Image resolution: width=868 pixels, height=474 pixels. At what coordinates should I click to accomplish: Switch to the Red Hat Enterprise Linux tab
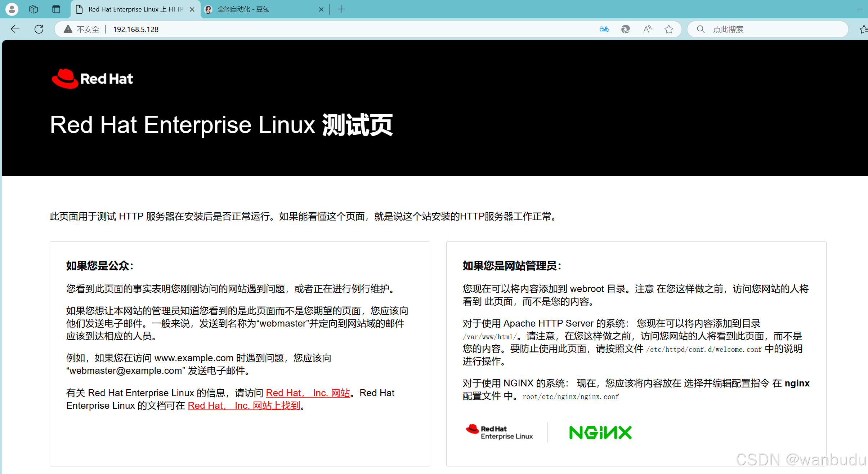pyautogui.click(x=135, y=9)
